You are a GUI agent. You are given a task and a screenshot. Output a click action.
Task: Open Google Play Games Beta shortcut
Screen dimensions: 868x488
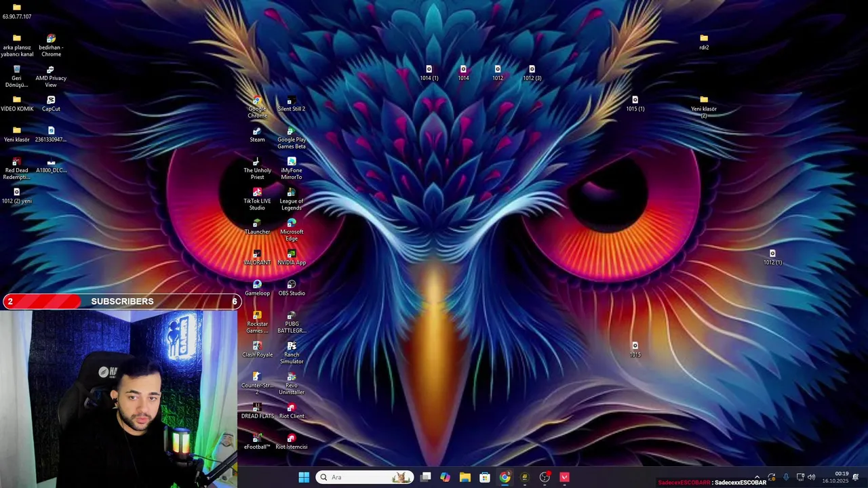(291, 138)
